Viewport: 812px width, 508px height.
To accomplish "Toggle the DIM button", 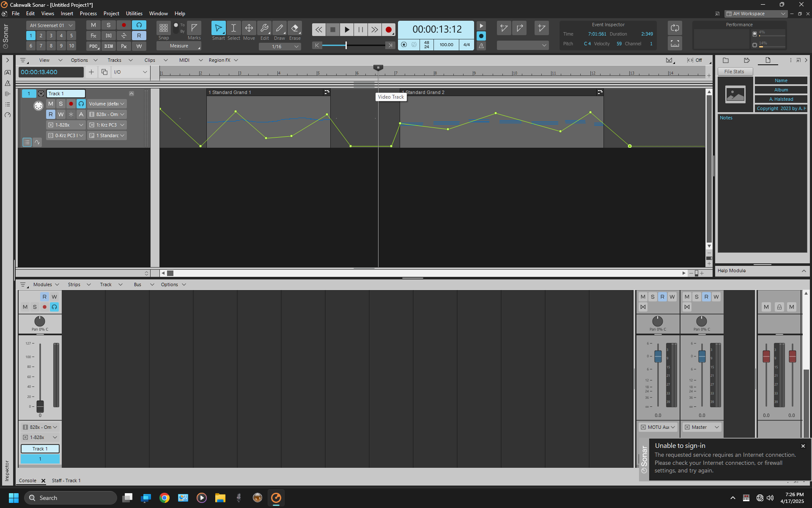I will (x=109, y=46).
